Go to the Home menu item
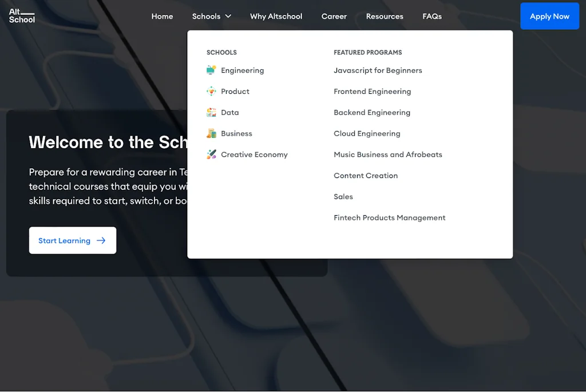586x392 pixels. (x=162, y=16)
